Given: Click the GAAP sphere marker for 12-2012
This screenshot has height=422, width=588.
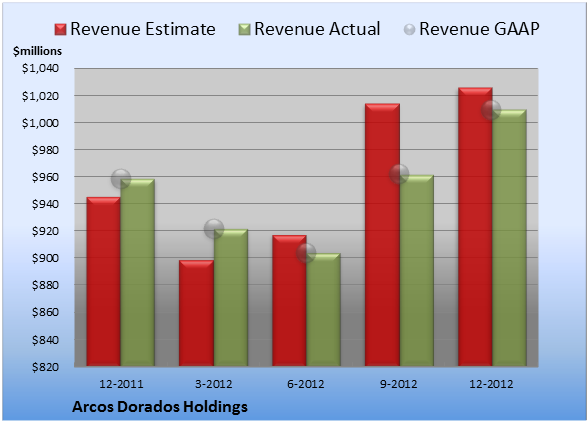Looking at the screenshot, I should [491, 110].
